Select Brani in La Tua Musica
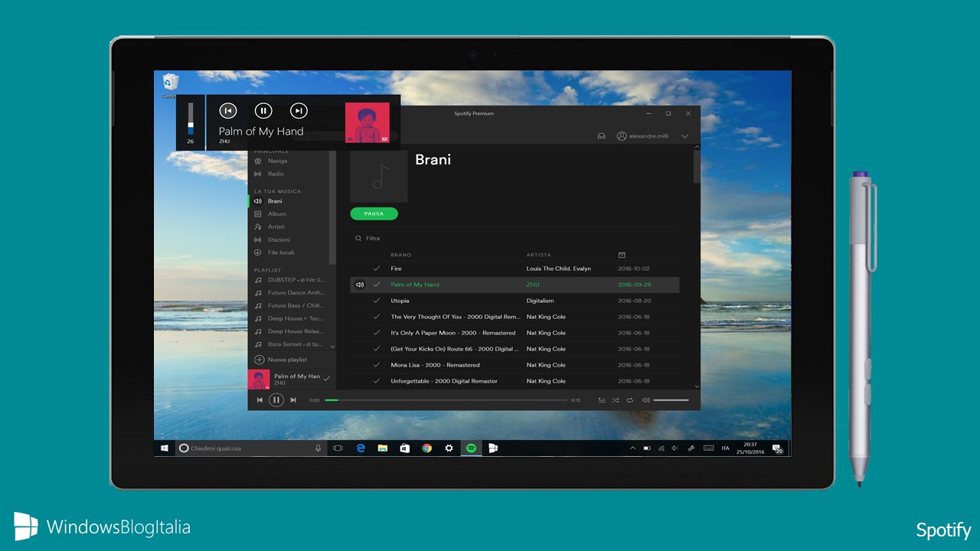This screenshot has width=980, height=551. tap(275, 201)
